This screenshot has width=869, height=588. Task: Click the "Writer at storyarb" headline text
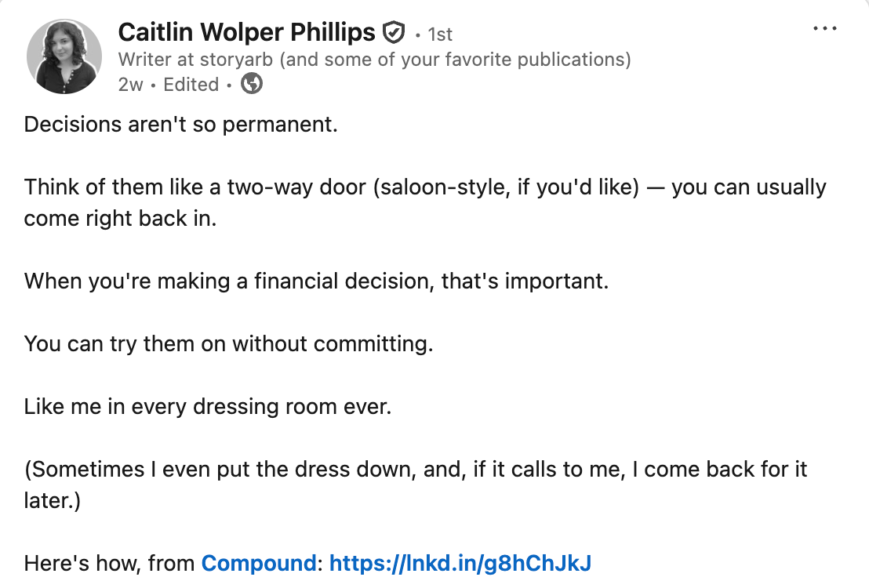click(374, 59)
